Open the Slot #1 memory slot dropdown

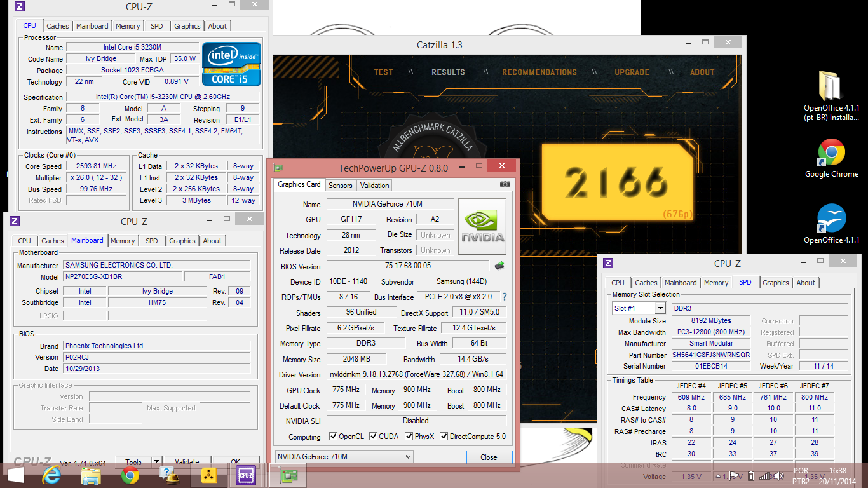639,308
